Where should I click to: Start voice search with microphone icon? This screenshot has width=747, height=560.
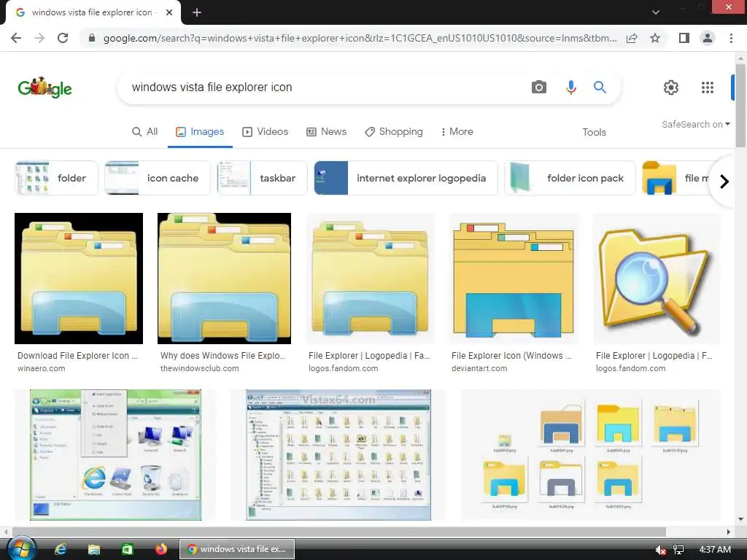point(570,87)
